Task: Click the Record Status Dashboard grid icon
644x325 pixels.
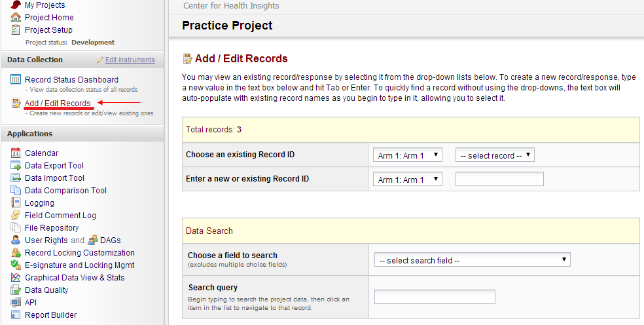Action: pyautogui.click(x=16, y=80)
